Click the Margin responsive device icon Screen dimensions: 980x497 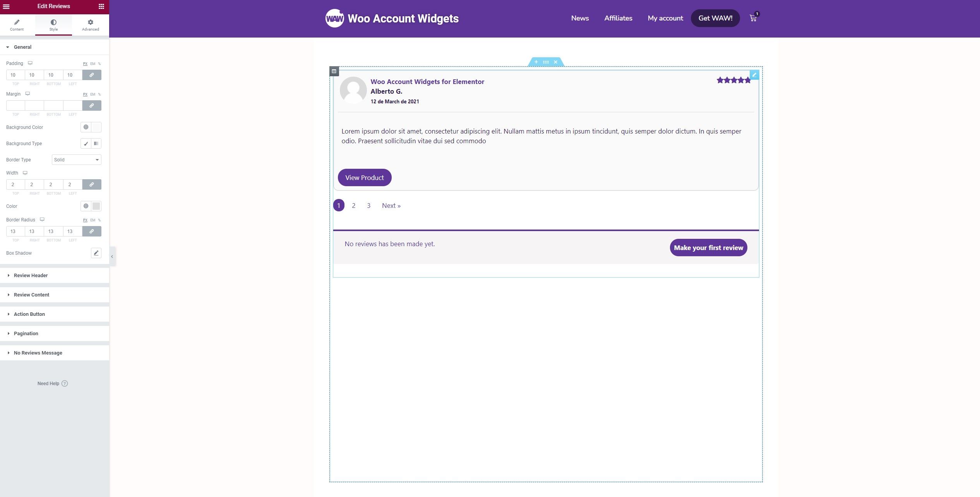(x=27, y=94)
